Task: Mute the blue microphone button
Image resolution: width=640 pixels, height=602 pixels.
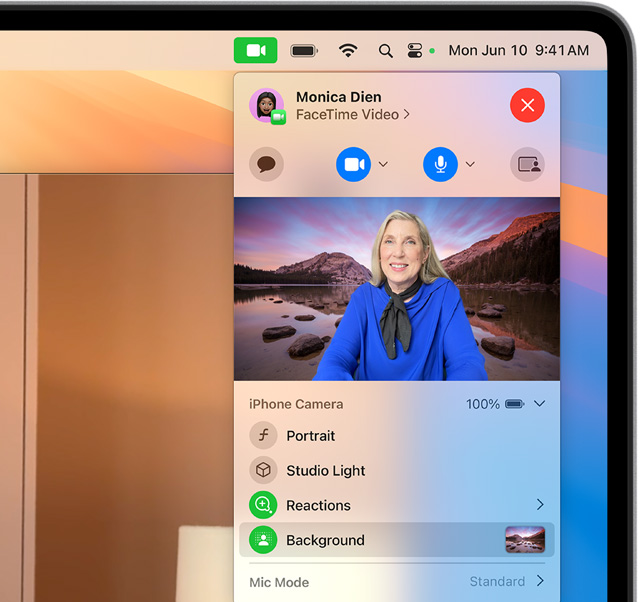Action: click(440, 164)
